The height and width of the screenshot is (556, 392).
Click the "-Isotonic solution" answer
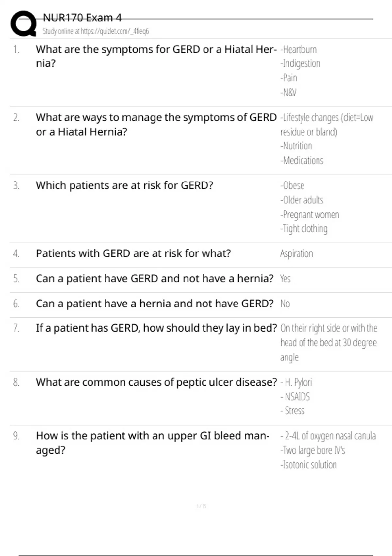pos(309,465)
